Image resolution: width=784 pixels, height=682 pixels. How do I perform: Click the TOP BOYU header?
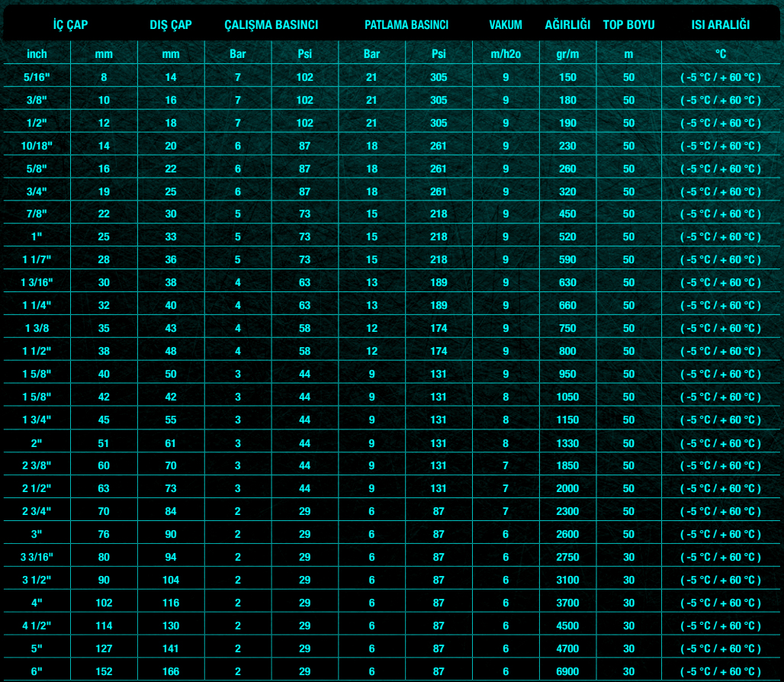[x=628, y=24]
